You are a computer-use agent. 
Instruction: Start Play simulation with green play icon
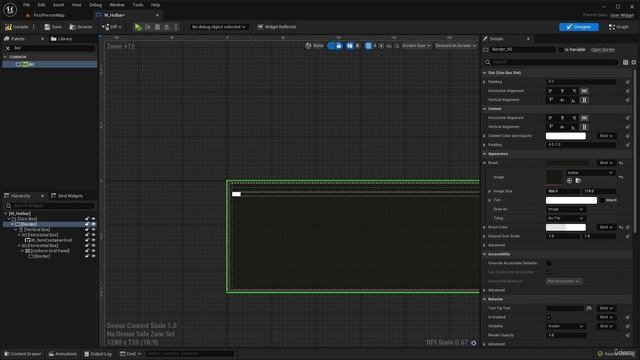[x=138, y=27]
